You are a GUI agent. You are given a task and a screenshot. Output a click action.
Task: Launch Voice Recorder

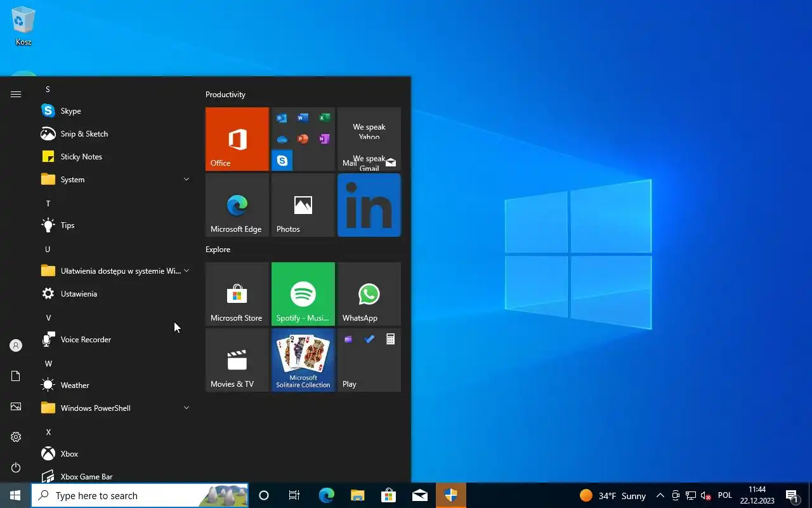click(x=115, y=340)
